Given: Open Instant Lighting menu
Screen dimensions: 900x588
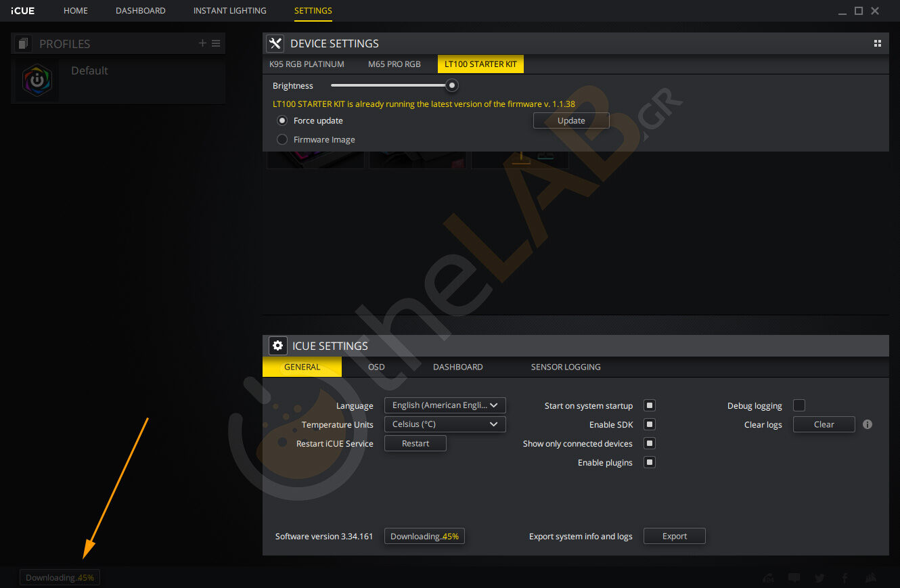Looking at the screenshot, I should [x=230, y=11].
